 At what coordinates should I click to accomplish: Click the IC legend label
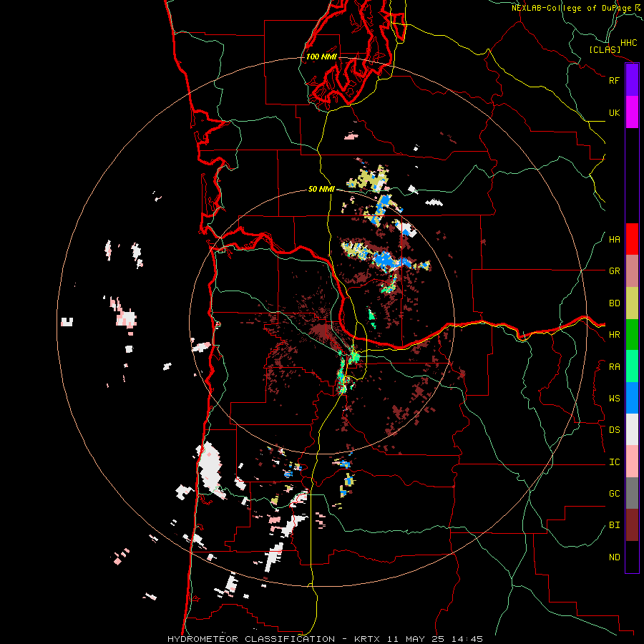pos(614,462)
